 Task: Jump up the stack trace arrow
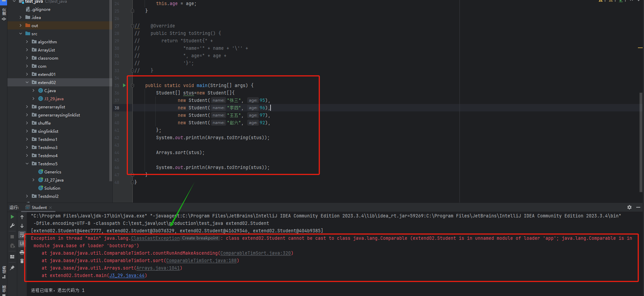pyautogui.click(x=22, y=217)
